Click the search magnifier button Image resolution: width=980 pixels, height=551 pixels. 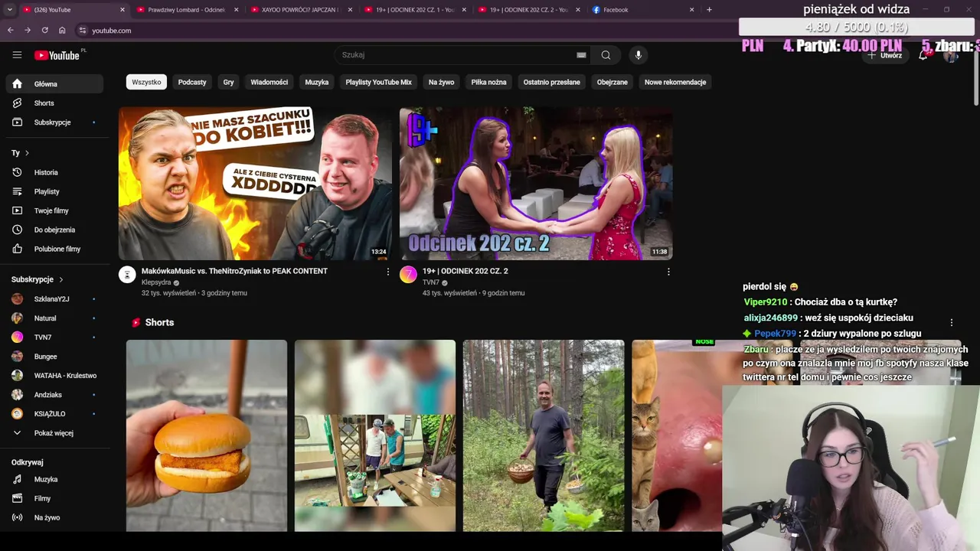click(x=606, y=55)
